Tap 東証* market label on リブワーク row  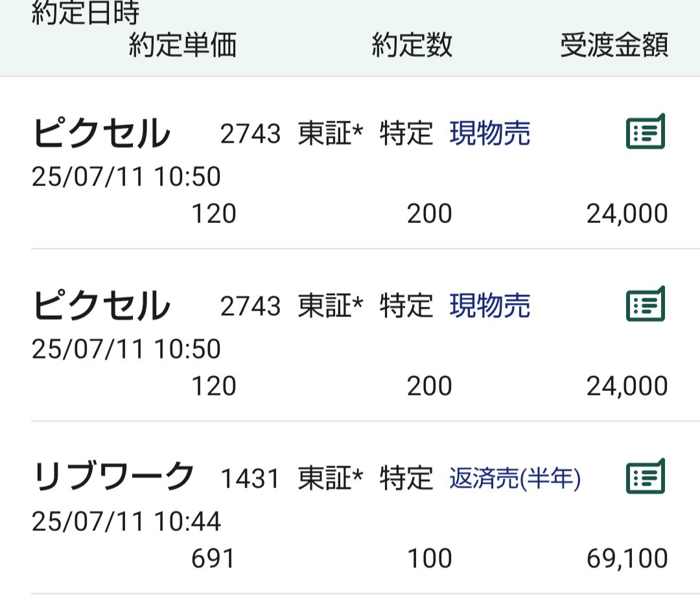click(331, 478)
